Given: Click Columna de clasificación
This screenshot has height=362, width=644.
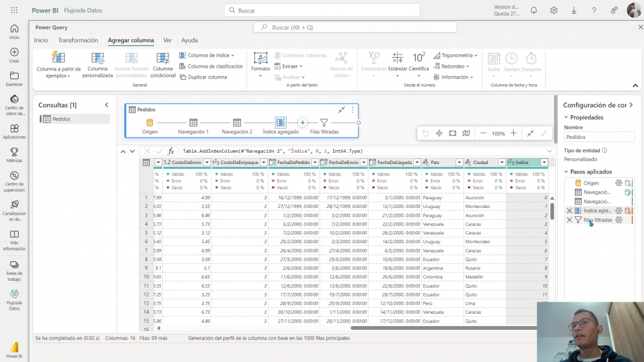Looking at the screenshot, I should point(211,66).
